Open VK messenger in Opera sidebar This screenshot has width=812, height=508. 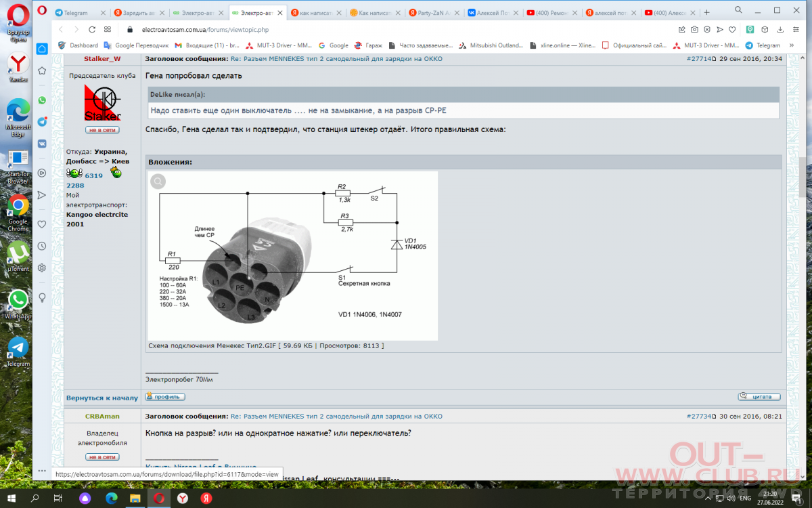pyautogui.click(x=42, y=144)
